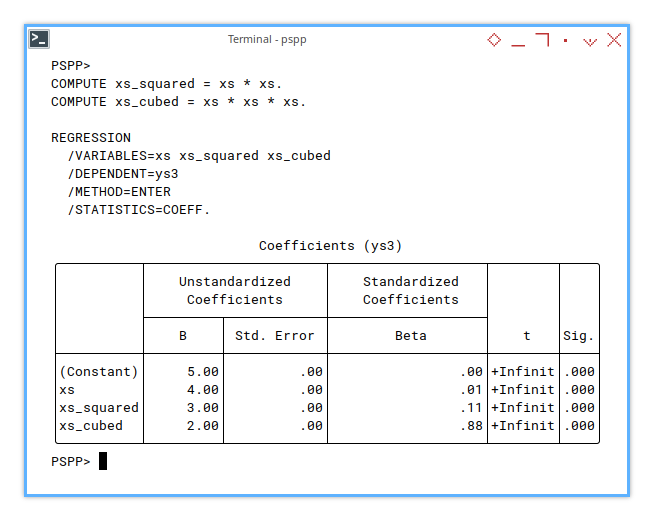Click the Beta value .01 for xs
Screen dimensions: 654x521
(x=471, y=390)
